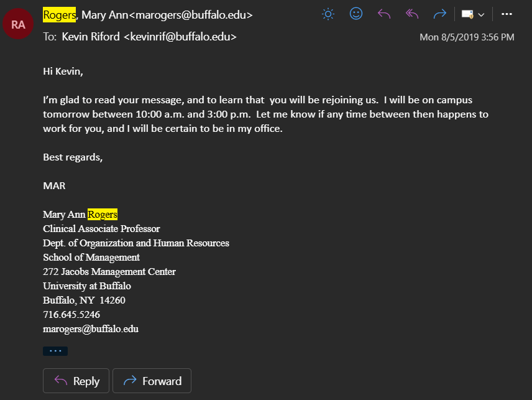Click the purple arrow icon inside Reply button
Viewport: 532px width, 400px height.
pyautogui.click(x=61, y=380)
